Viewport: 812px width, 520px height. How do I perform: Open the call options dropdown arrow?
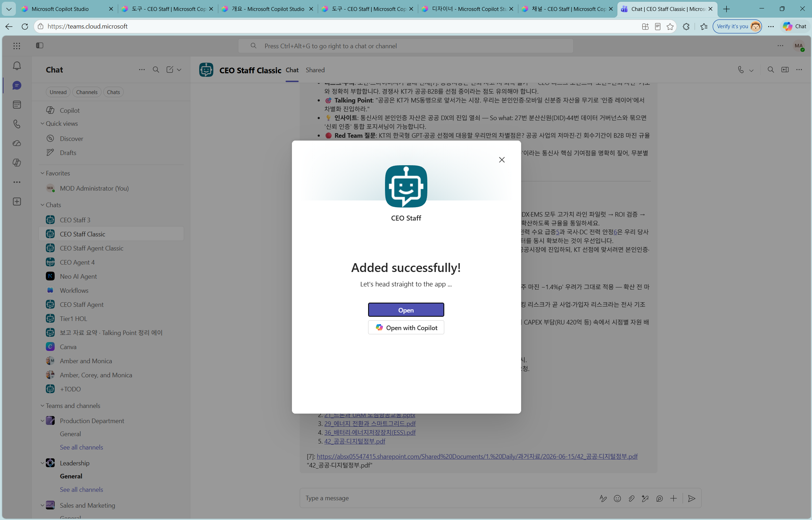[751, 70]
